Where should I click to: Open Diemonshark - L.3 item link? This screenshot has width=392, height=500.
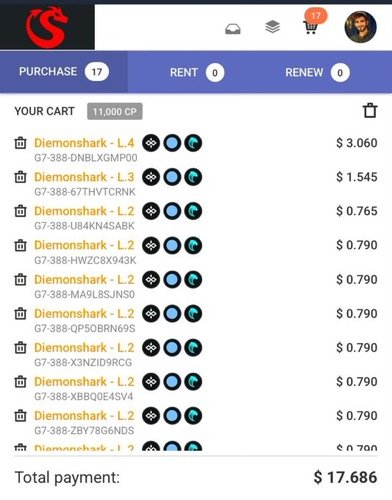pyautogui.click(x=84, y=177)
